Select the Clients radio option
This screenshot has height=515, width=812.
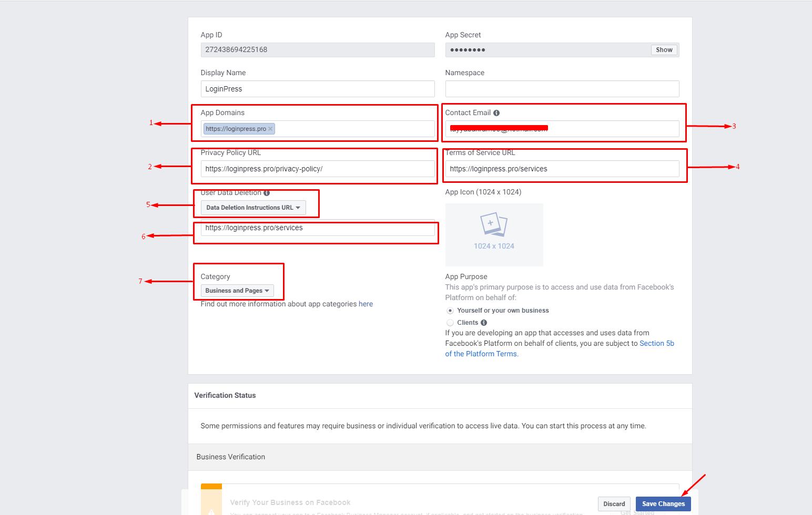(x=450, y=323)
